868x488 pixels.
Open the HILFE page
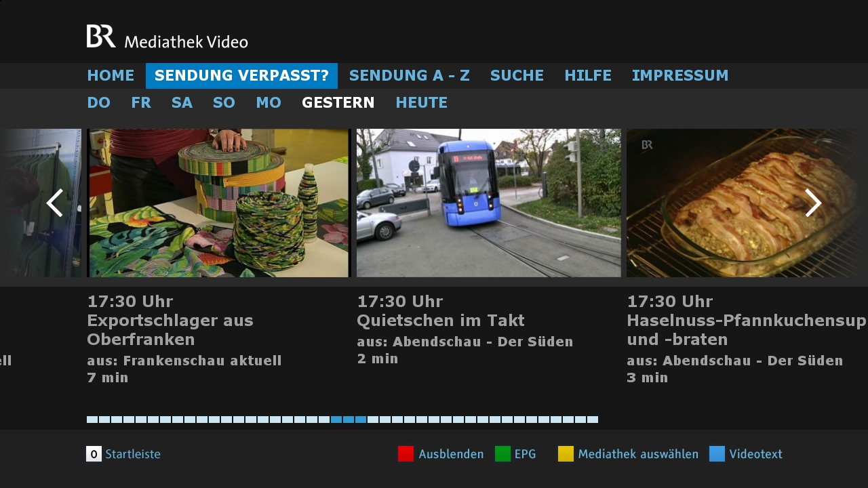(587, 75)
